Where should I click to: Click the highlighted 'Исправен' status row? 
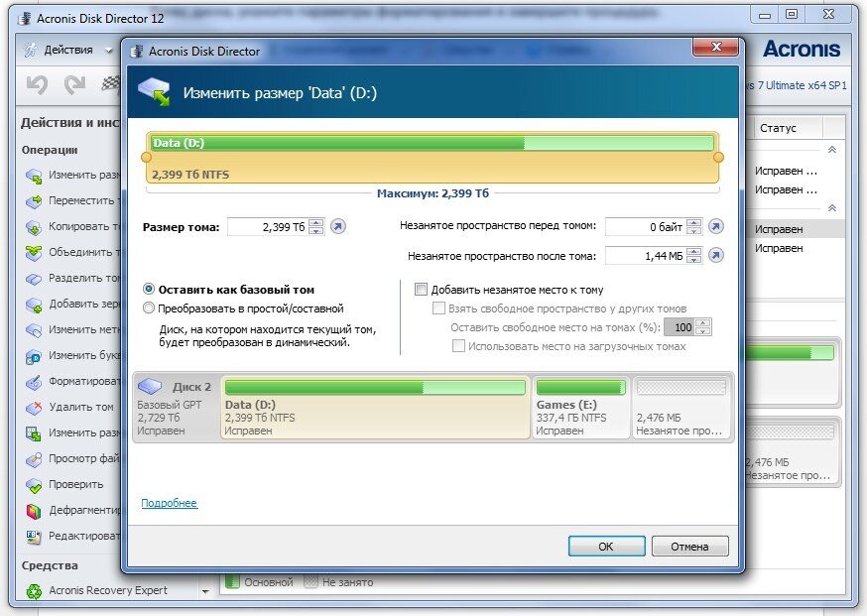tap(796, 229)
